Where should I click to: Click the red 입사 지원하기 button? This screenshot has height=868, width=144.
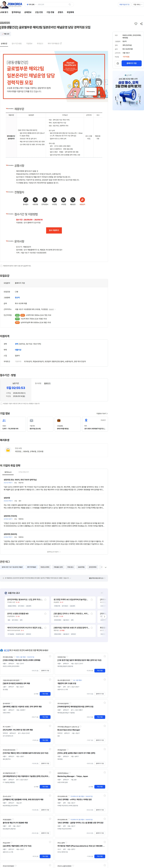click(x=54, y=230)
